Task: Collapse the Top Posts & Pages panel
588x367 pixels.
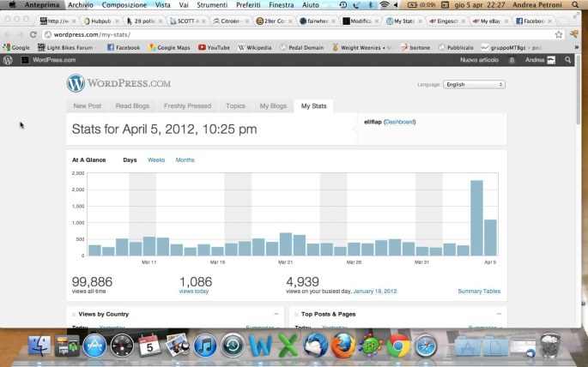Action: [x=499, y=315]
